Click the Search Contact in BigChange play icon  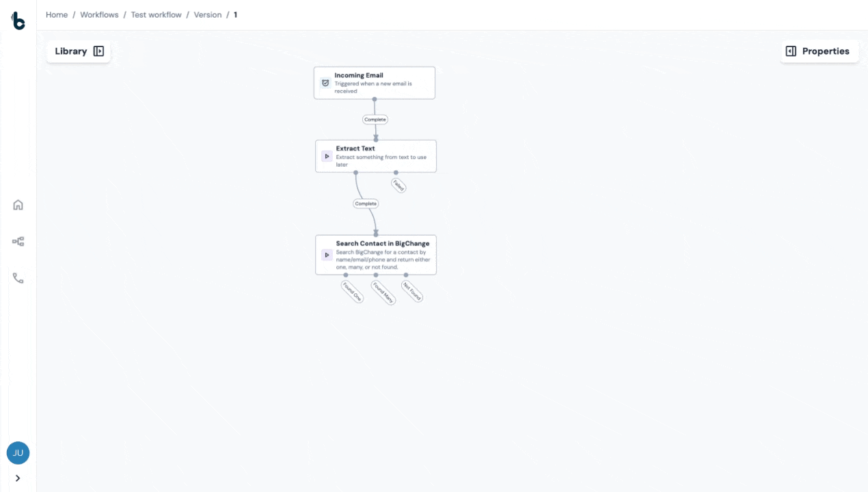coord(327,255)
